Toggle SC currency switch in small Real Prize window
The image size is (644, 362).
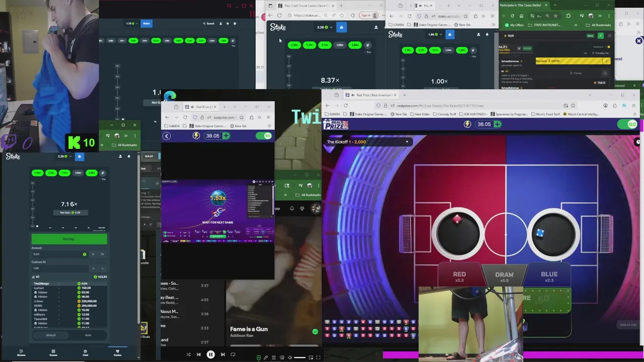(264, 136)
